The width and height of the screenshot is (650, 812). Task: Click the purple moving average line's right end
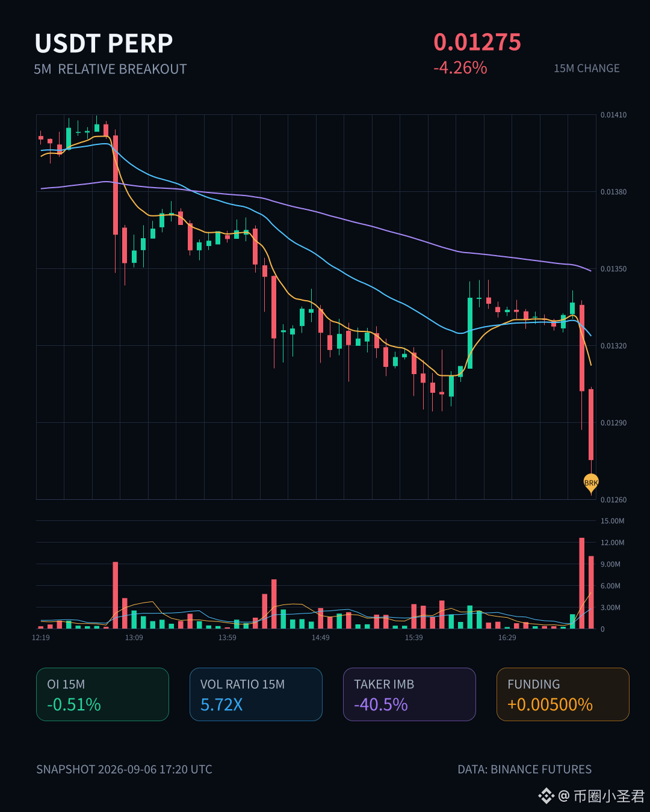point(590,271)
